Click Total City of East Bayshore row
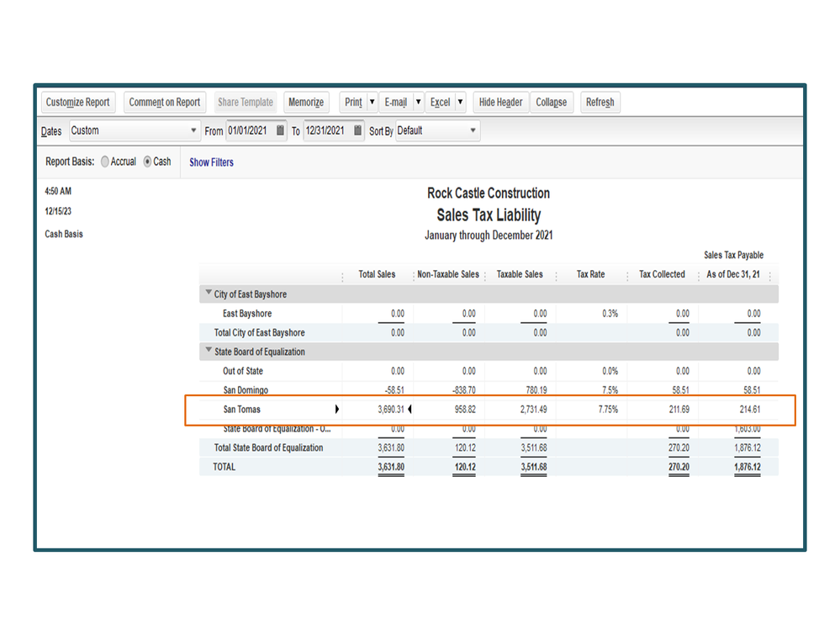The width and height of the screenshot is (840, 630). (489, 333)
